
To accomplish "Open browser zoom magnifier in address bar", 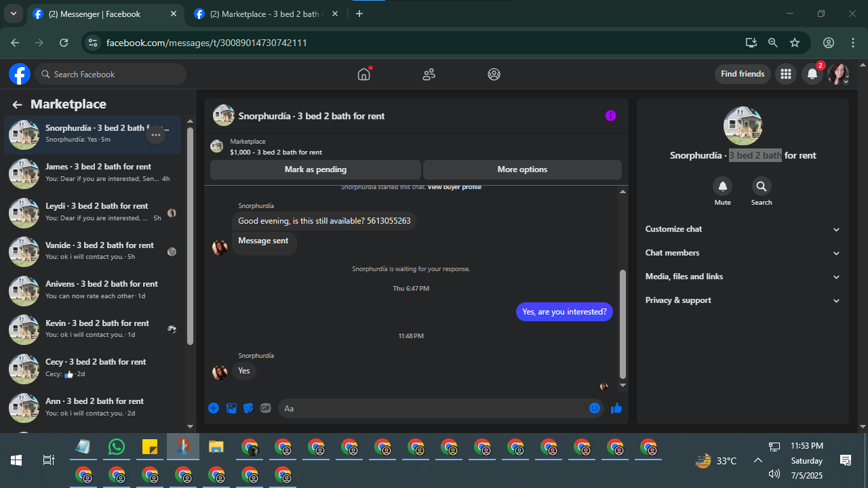I will (x=772, y=43).
